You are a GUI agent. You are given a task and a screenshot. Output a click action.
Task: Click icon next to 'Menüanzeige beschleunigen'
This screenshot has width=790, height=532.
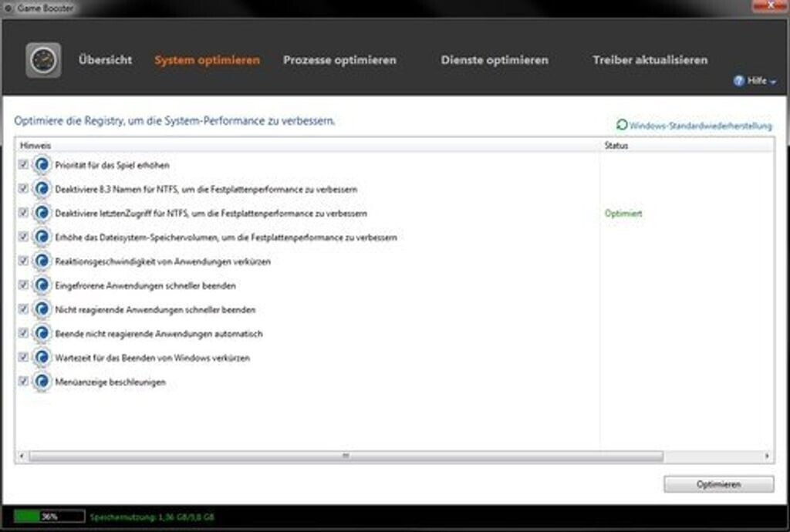(x=42, y=382)
